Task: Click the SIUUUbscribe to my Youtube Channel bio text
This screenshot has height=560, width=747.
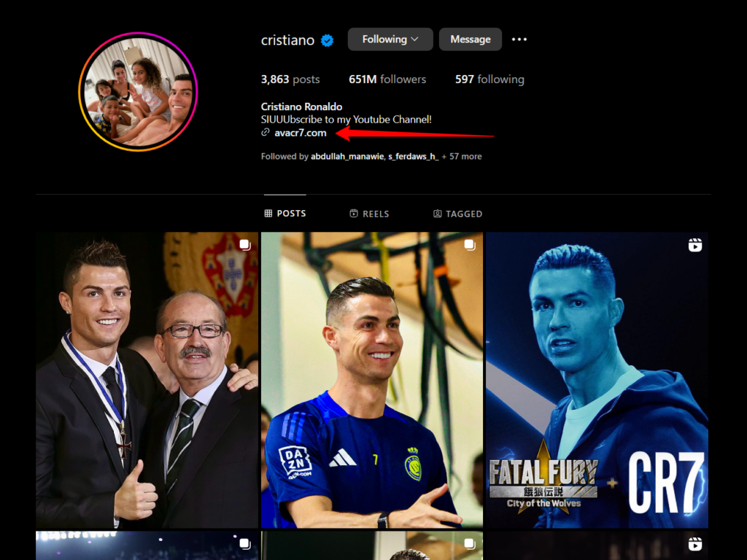Action: point(347,120)
